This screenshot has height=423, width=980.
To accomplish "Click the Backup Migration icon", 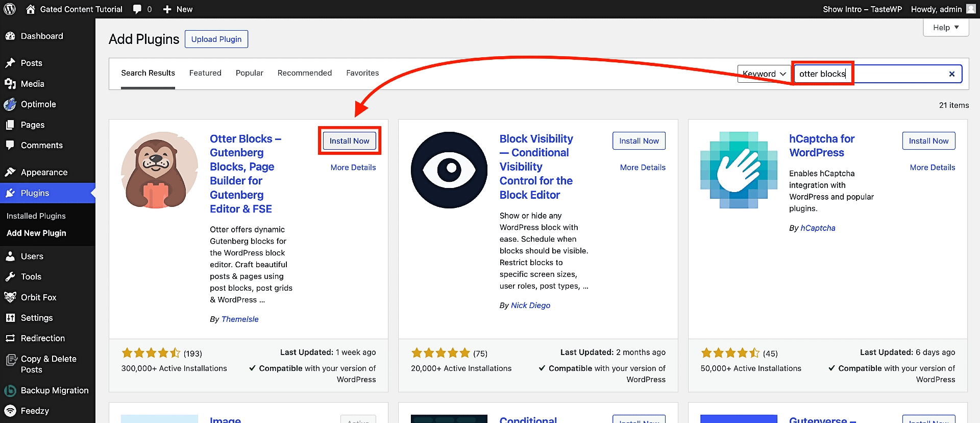I will click(x=10, y=390).
